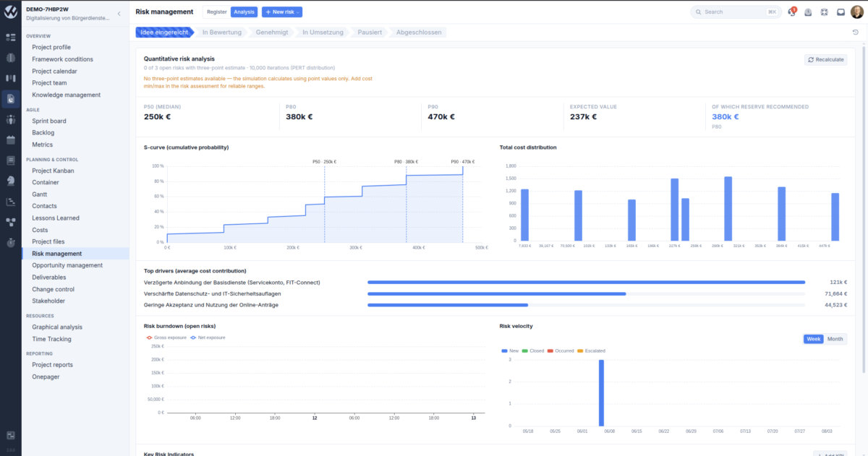This screenshot has width=868, height=456.
Task: Select the calendar icon in left rail
Action: [x=10, y=139]
